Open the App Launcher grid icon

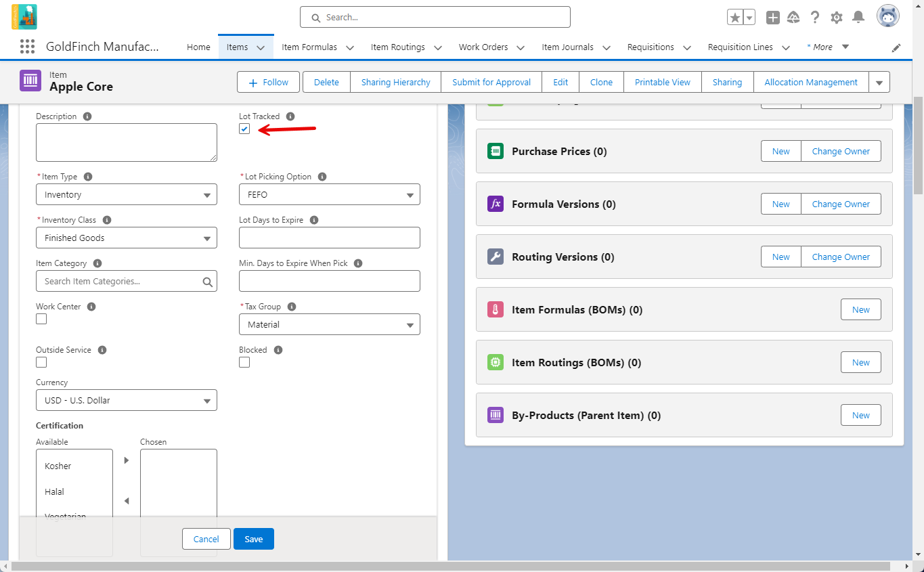(x=27, y=47)
